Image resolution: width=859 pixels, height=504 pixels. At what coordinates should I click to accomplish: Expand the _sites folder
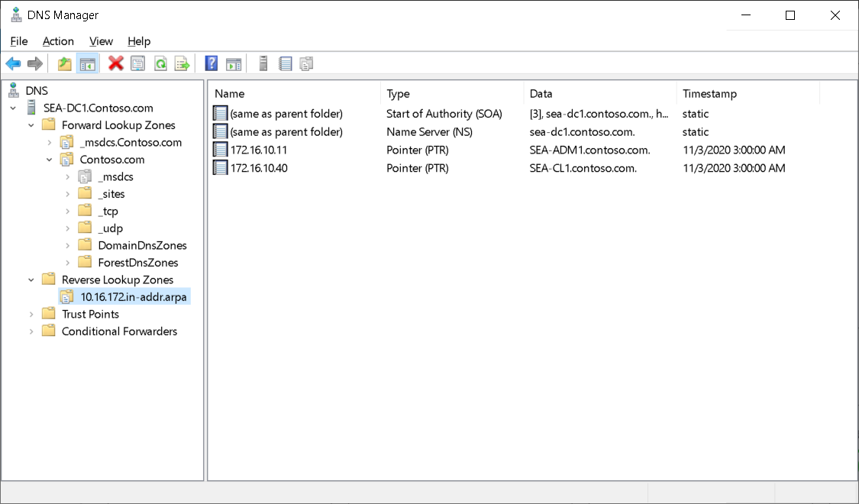point(67,194)
